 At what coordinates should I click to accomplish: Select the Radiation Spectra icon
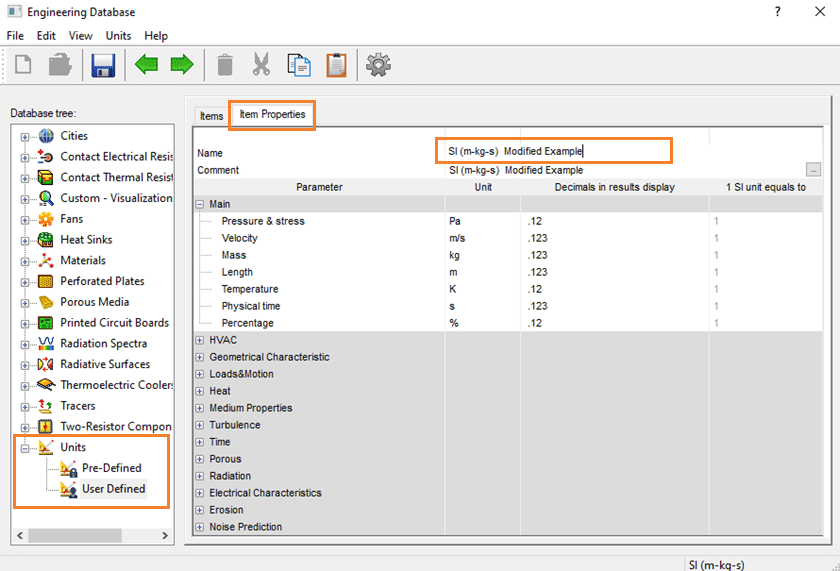pyautogui.click(x=46, y=343)
